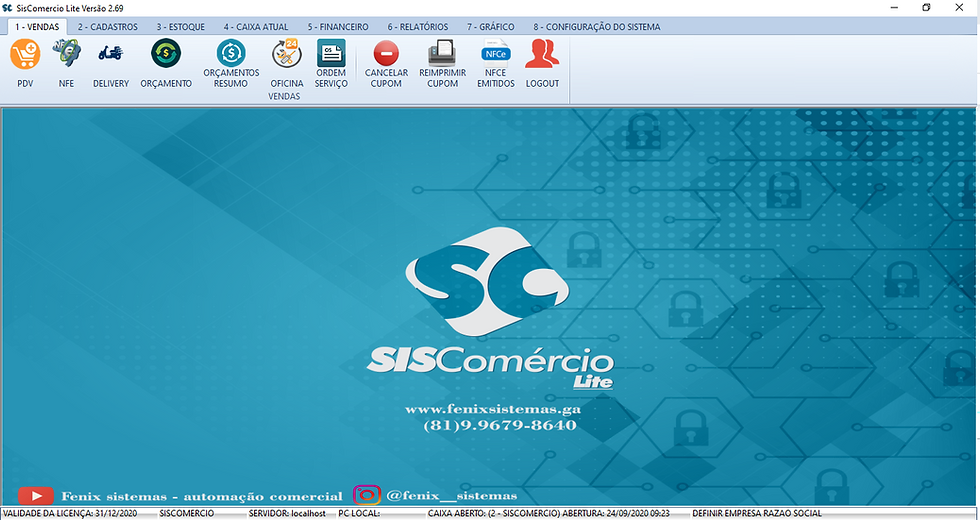
Task: Open Ordem Serviço icon
Action: click(331, 53)
